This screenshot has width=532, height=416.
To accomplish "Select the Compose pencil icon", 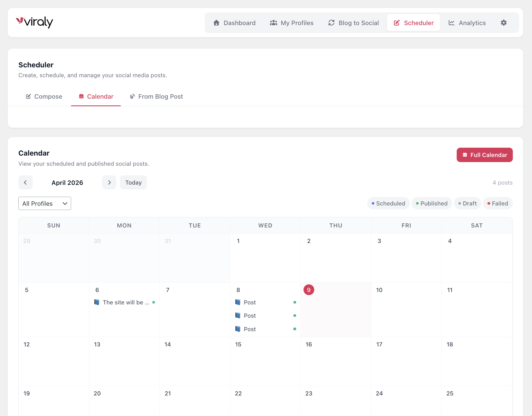I will click(28, 96).
